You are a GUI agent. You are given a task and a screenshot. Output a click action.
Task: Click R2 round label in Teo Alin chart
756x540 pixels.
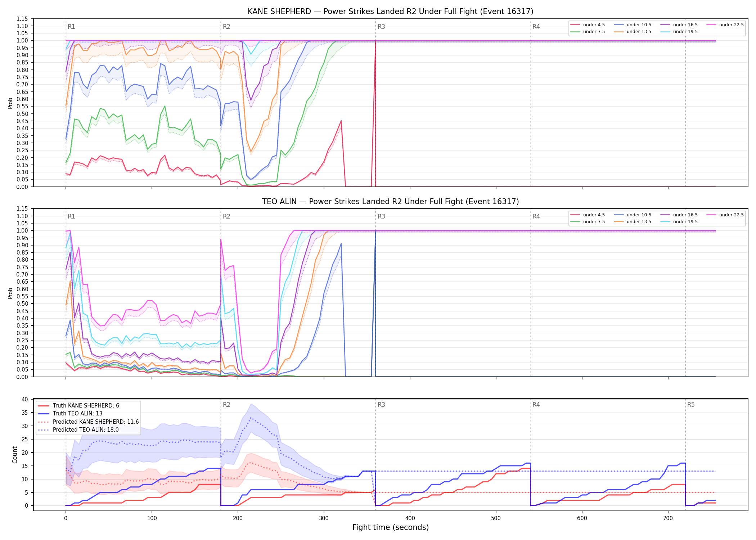pyautogui.click(x=226, y=216)
